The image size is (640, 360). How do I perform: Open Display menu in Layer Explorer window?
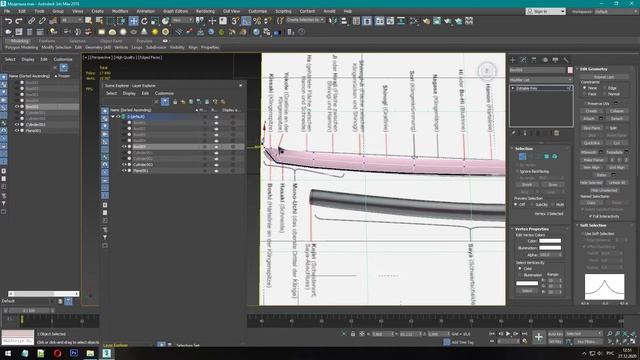(x=129, y=93)
